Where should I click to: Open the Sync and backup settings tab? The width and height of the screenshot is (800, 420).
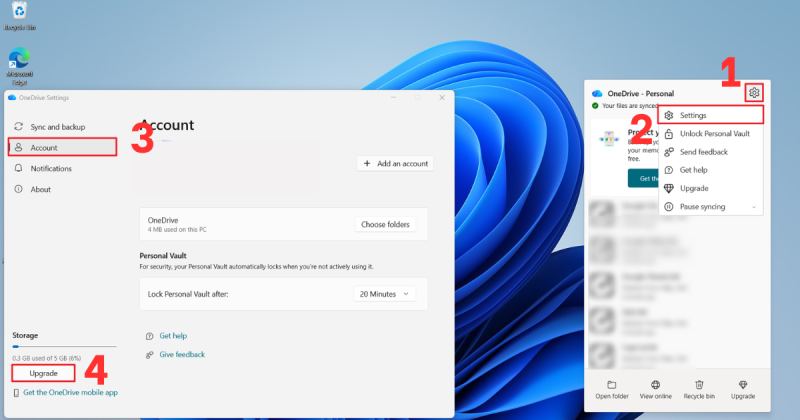click(62, 127)
